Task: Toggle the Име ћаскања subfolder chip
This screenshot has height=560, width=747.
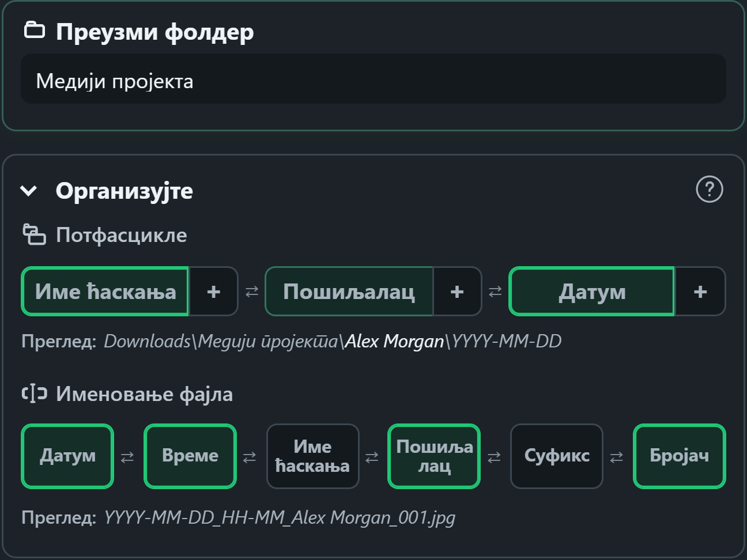Action: (105, 292)
